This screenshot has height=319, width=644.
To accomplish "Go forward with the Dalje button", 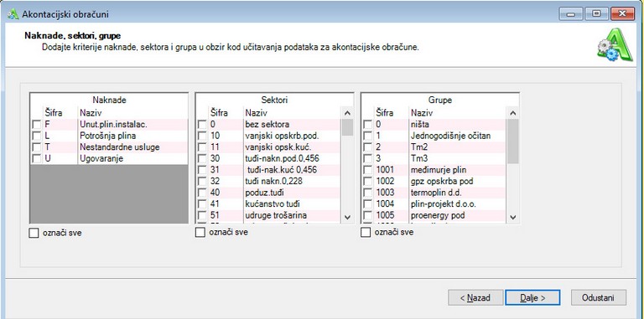I will [x=532, y=298].
